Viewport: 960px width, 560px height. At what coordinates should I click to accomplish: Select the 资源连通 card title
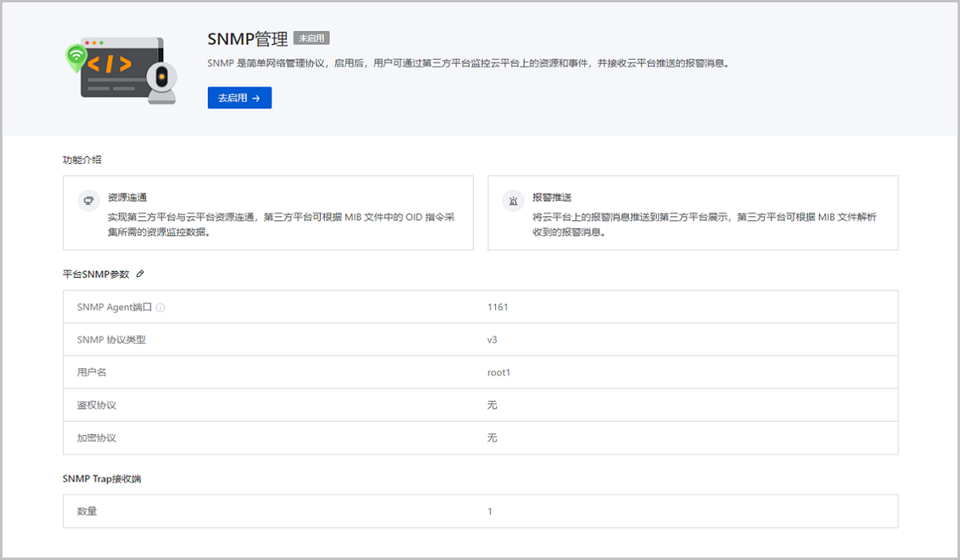tap(127, 197)
